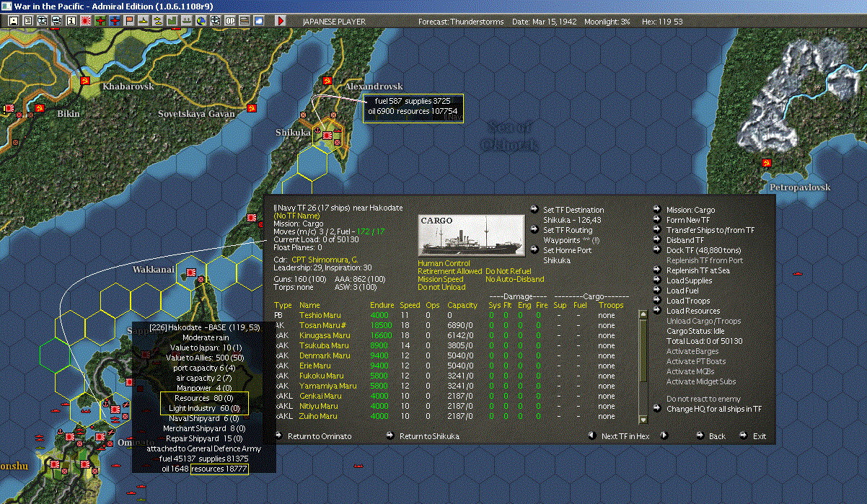The image size is (867, 504).
Task: Click the orange flag toolbar icon
Action: pos(129,21)
